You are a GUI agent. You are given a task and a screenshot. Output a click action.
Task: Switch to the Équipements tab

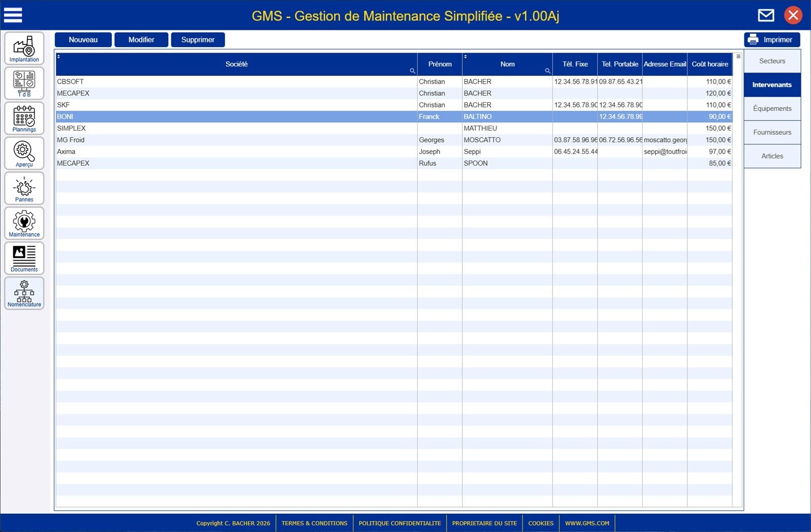[x=772, y=108]
